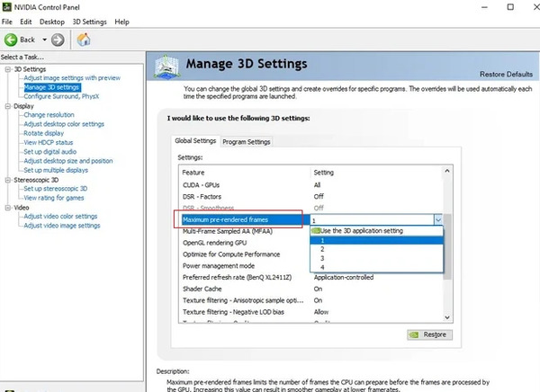This screenshot has width=540, height=392.
Task: Click Application-controlled refresh rate value
Action: (344, 278)
